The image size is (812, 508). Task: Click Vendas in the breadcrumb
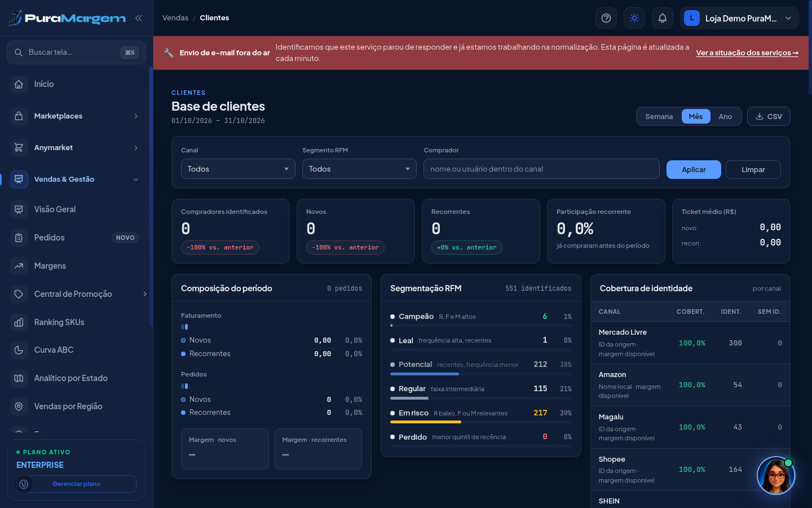[175, 18]
